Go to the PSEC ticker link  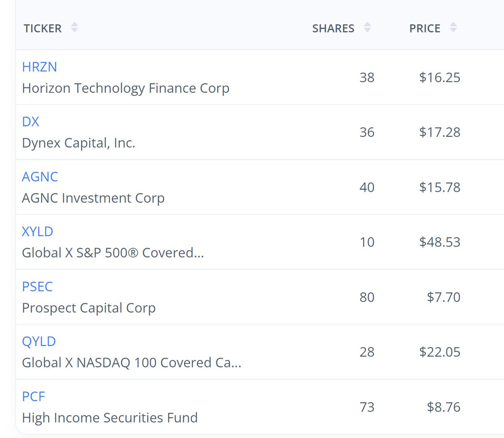[x=37, y=286]
